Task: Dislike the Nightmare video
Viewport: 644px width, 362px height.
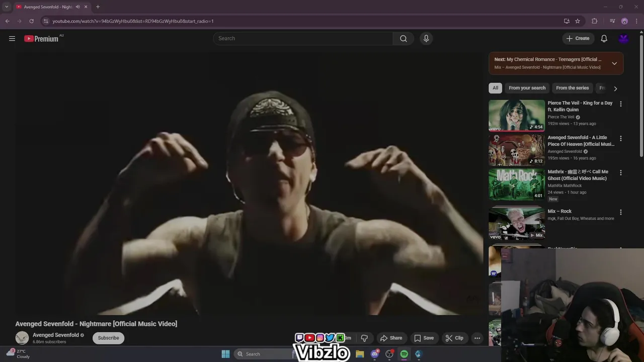Action: coord(364,338)
